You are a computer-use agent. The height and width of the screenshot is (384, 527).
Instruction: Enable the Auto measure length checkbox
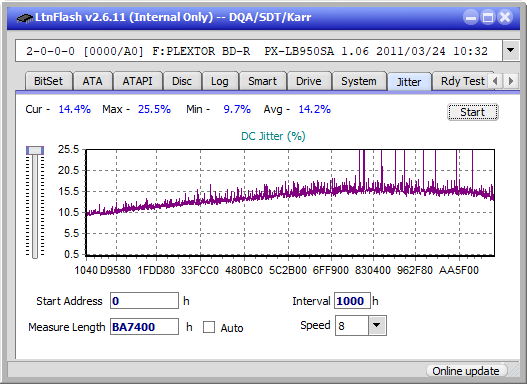[x=209, y=327]
